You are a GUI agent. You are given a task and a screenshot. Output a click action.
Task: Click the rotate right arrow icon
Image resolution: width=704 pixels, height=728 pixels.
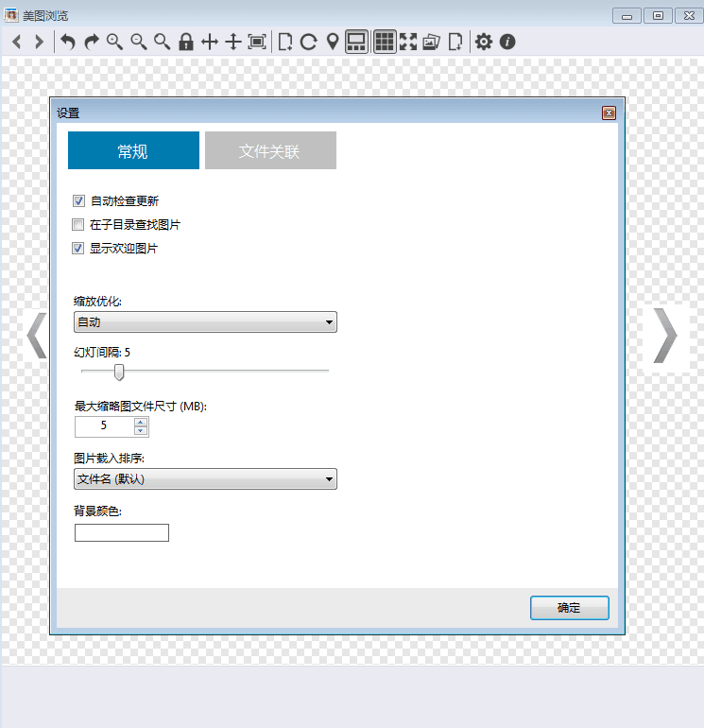coord(92,42)
